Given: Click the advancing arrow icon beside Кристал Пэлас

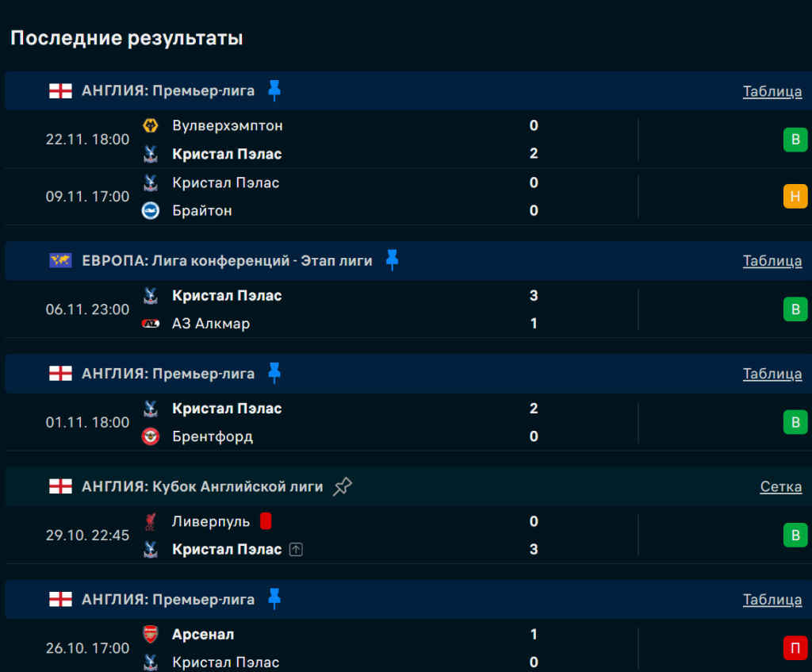Looking at the screenshot, I should point(296,549).
